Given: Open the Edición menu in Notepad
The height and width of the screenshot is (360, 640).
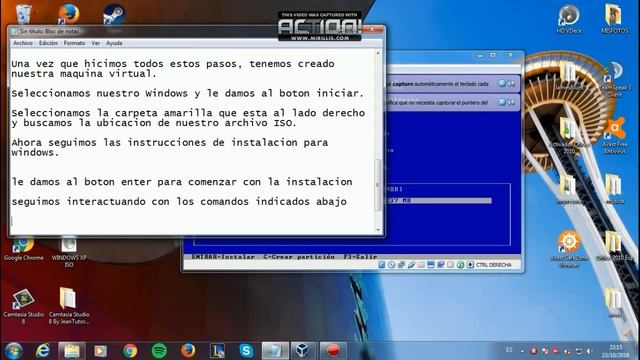Looking at the screenshot, I should click(48, 43).
